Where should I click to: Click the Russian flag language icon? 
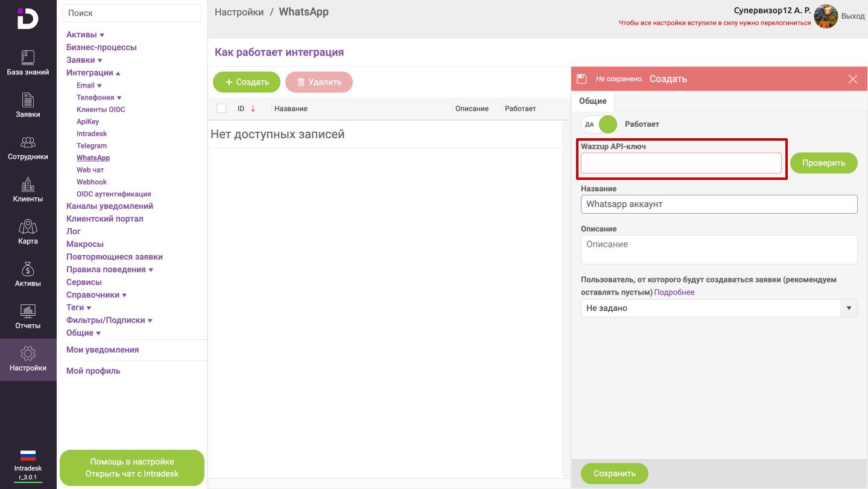(28, 456)
